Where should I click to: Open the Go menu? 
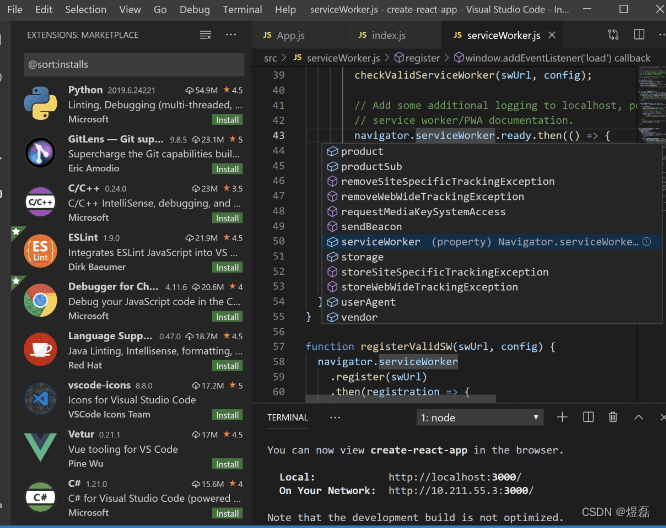click(x=160, y=9)
